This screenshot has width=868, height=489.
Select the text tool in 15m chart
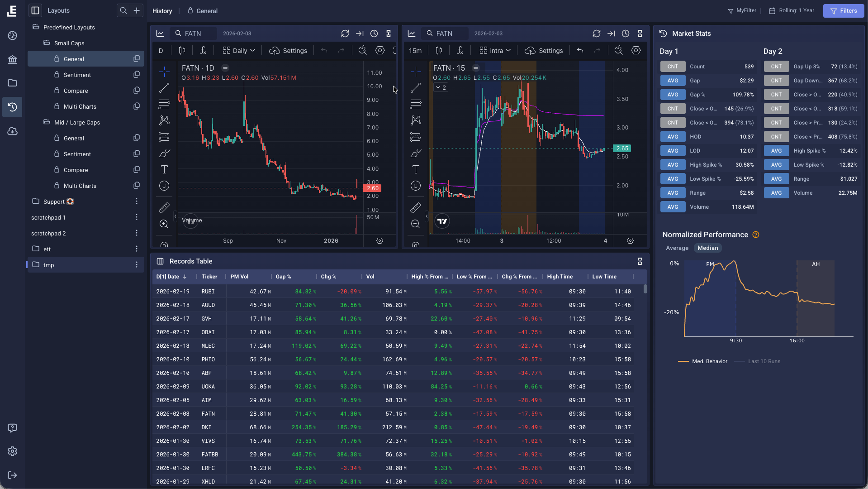415,169
